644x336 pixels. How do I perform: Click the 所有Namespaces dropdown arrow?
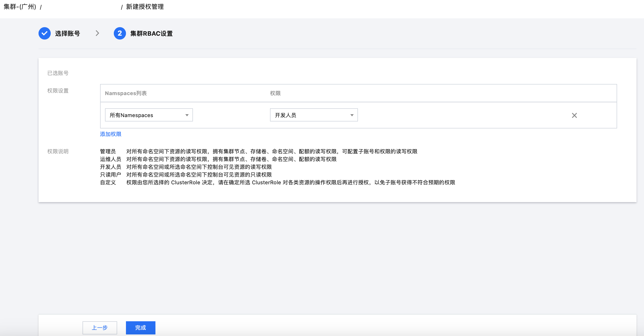tap(187, 115)
